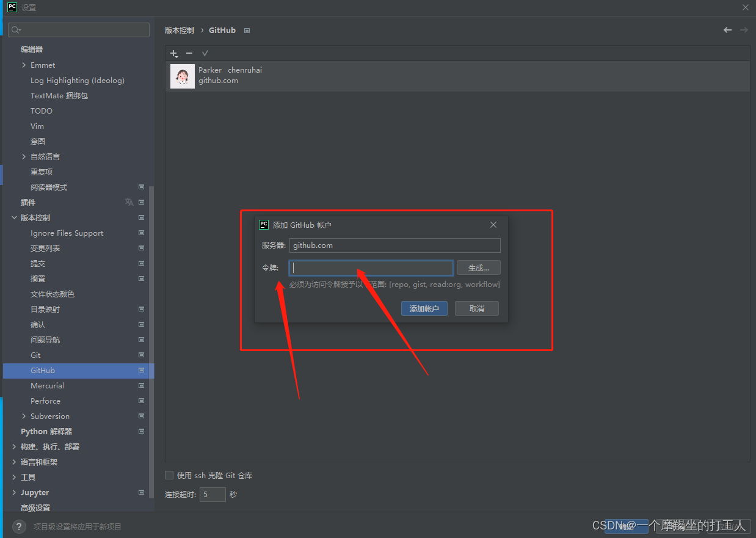The image size is (756, 538).
Task: Click the 生成... token button
Action: pos(479,267)
